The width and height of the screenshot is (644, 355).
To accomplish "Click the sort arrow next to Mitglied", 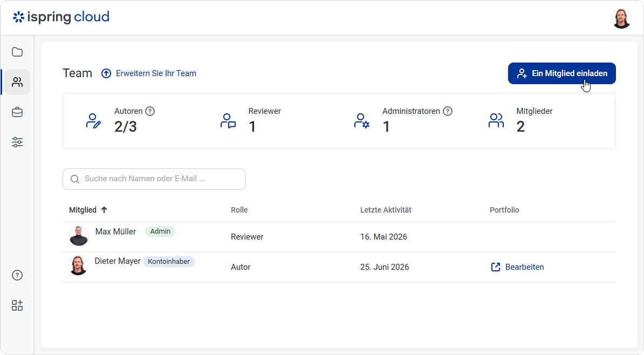I will click(x=104, y=210).
